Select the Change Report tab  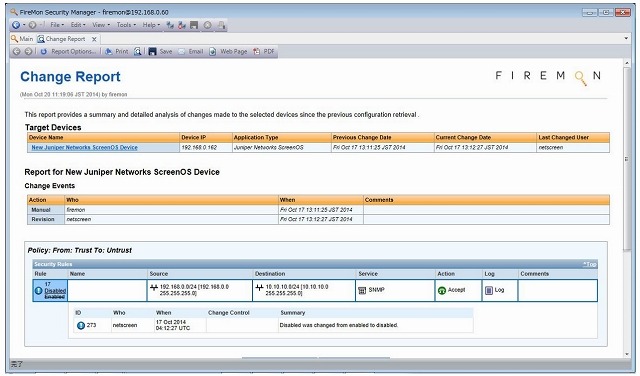(x=62, y=39)
